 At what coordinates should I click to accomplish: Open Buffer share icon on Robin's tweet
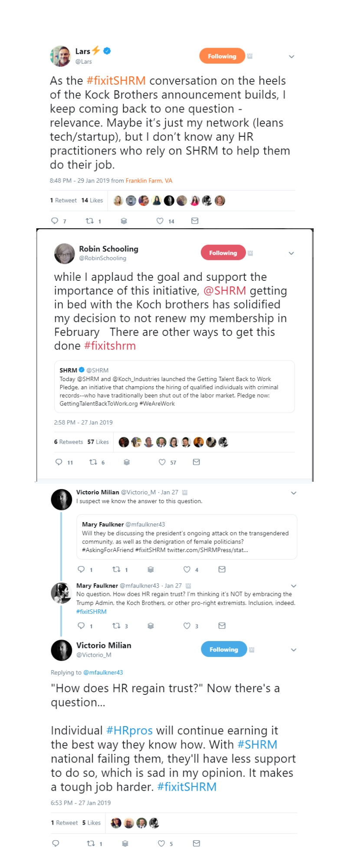coord(127,462)
